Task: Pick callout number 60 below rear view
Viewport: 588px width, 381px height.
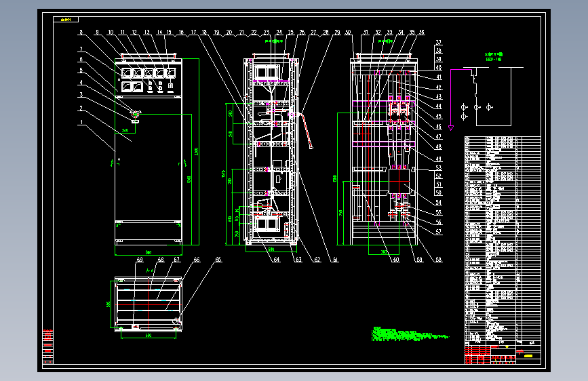Action: pyautogui.click(x=396, y=260)
